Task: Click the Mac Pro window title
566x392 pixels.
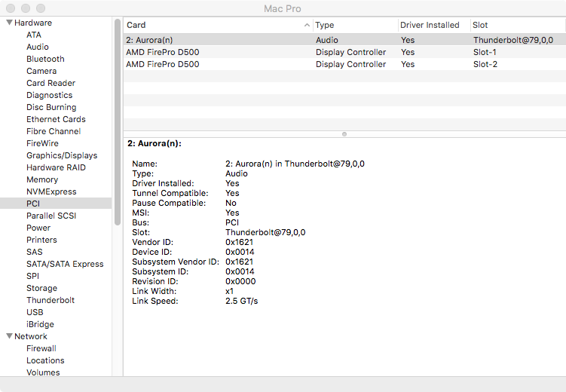Action: coord(283,8)
